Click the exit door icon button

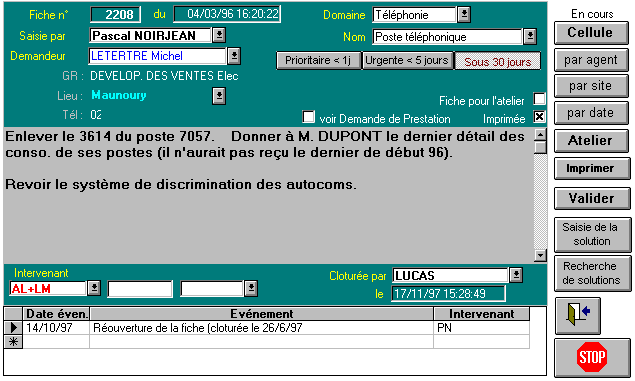point(577,315)
